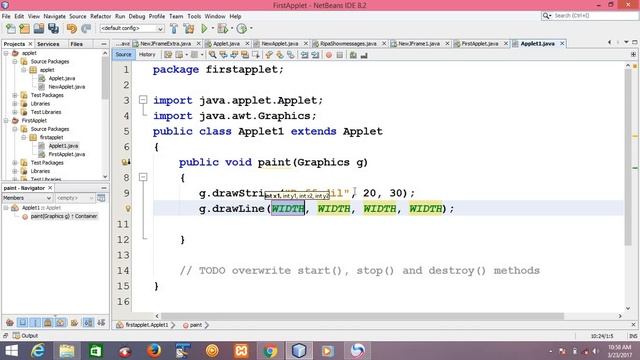The image size is (640, 360).
Task: Click the firstapplet.Applet1 breadcrumb
Action: (147, 325)
